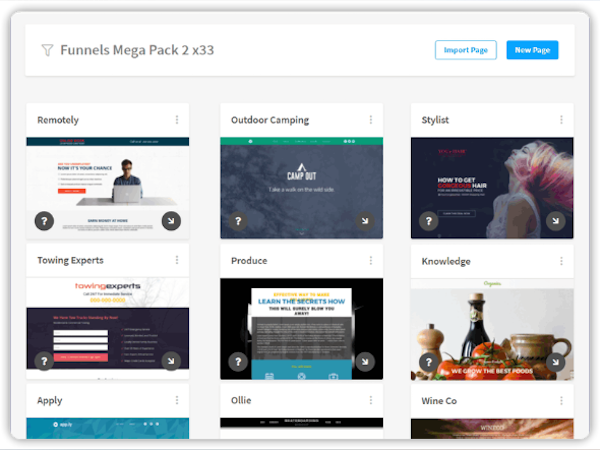The image size is (600, 450).
Task: Open the Outdoor Camping three-dot menu
Action: 371,120
